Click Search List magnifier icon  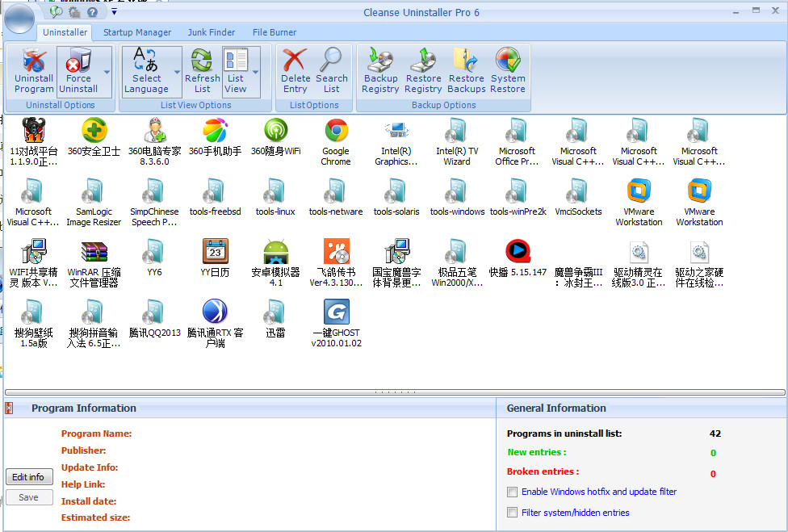pos(331,60)
